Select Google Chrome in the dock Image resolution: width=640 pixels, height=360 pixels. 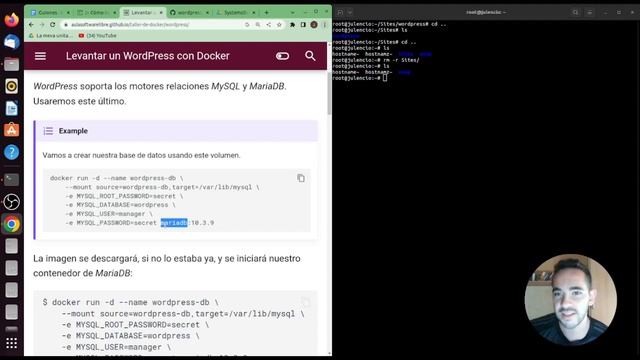[11, 224]
